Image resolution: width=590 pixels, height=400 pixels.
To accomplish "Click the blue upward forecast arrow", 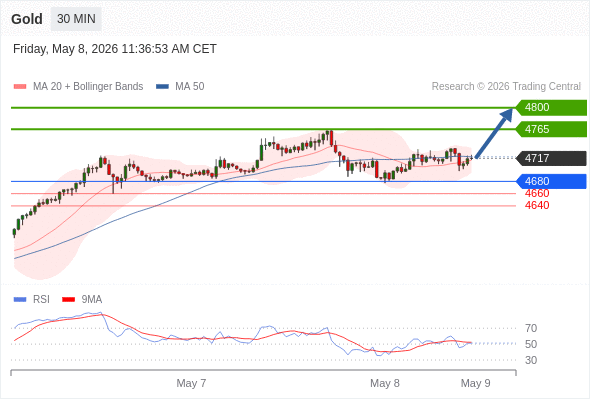I will click(x=494, y=133).
